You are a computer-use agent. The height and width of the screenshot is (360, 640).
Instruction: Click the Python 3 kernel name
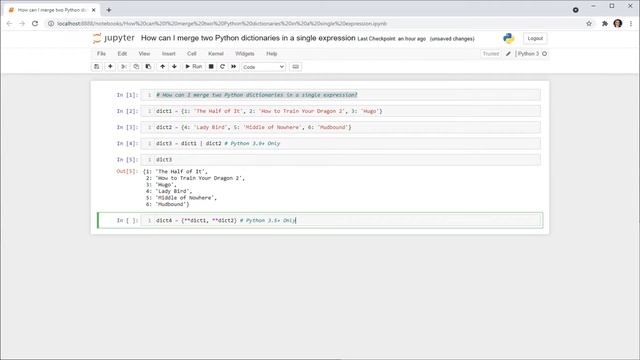(x=528, y=53)
